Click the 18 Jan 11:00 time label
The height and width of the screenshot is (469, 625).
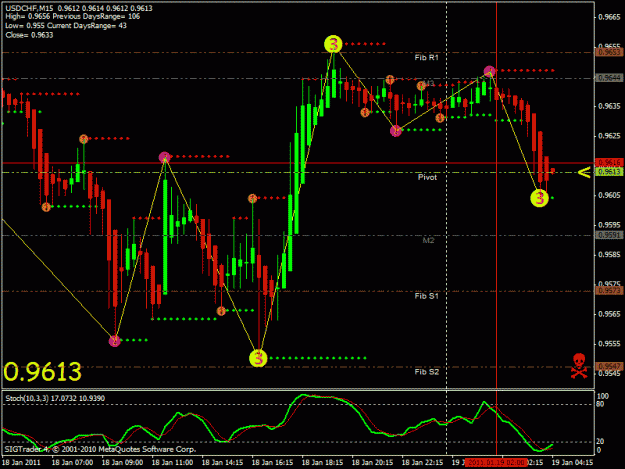pos(172,462)
